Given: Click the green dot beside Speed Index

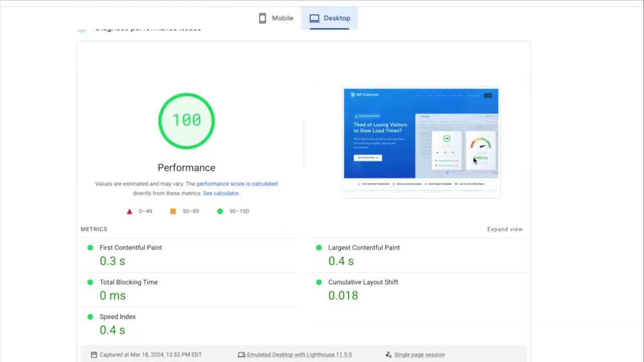Looking at the screenshot, I should pos(90,317).
